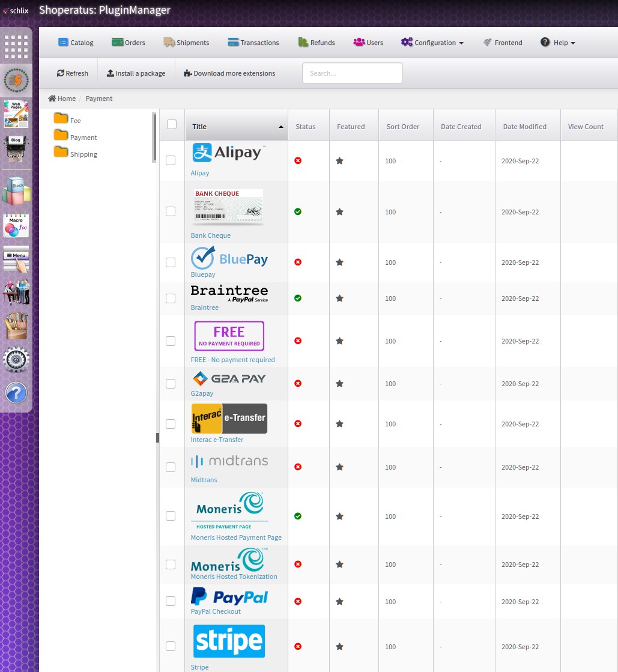Click the Braintree logo thumbnail
The height and width of the screenshot is (672, 618).
pyautogui.click(x=229, y=294)
